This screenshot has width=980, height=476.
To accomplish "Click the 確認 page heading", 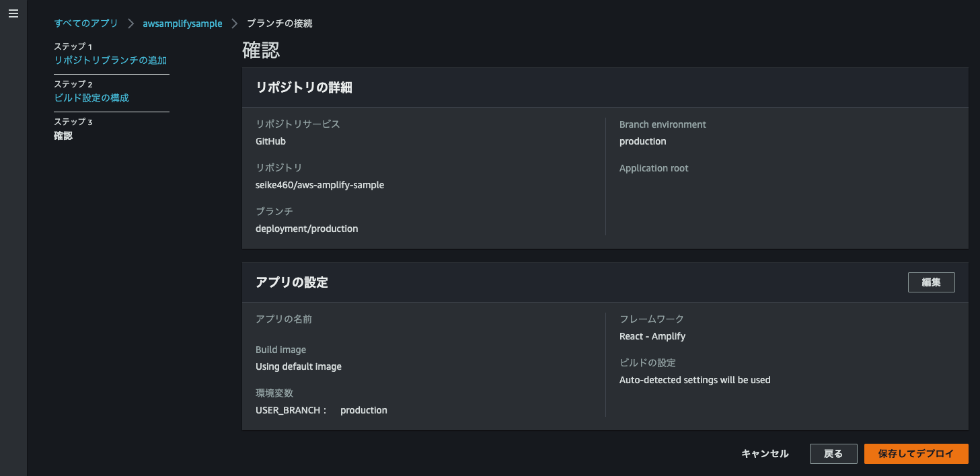I will click(x=261, y=50).
